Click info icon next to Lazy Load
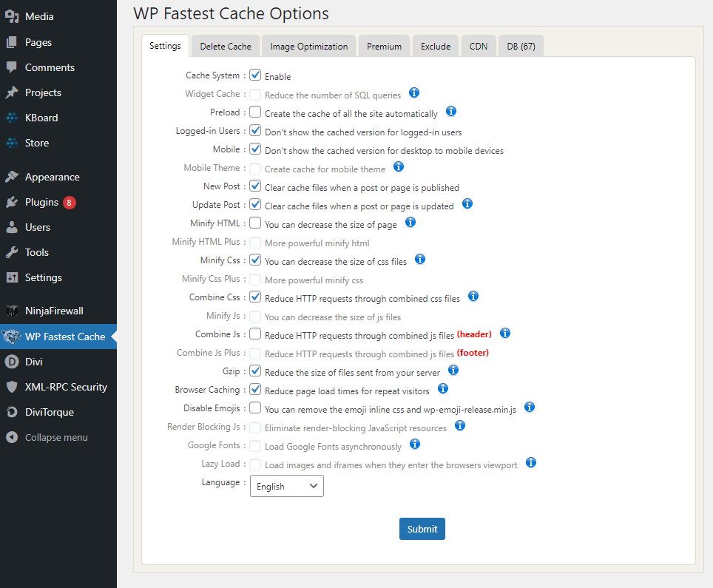 [x=530, y=463]
